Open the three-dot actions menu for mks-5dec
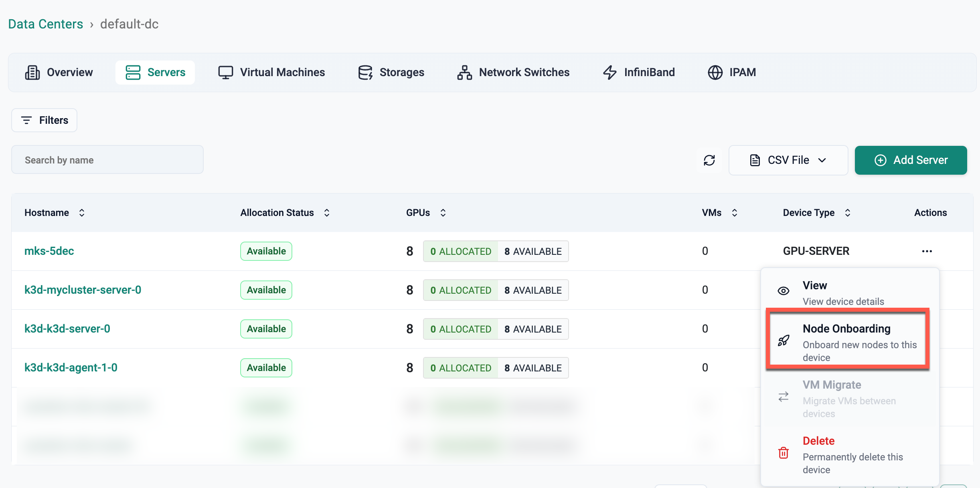This screenshot has height=488, width=980. pyautogui.click(x=927, y=251)
